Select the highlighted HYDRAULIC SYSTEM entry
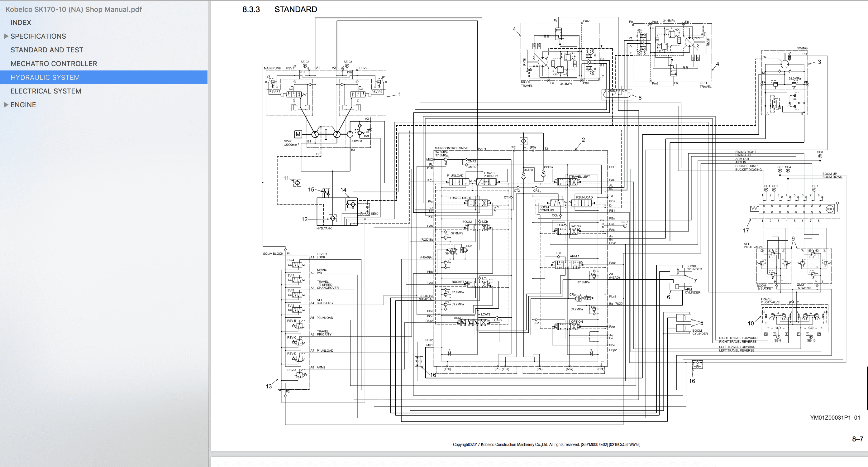 coord(45,78)
